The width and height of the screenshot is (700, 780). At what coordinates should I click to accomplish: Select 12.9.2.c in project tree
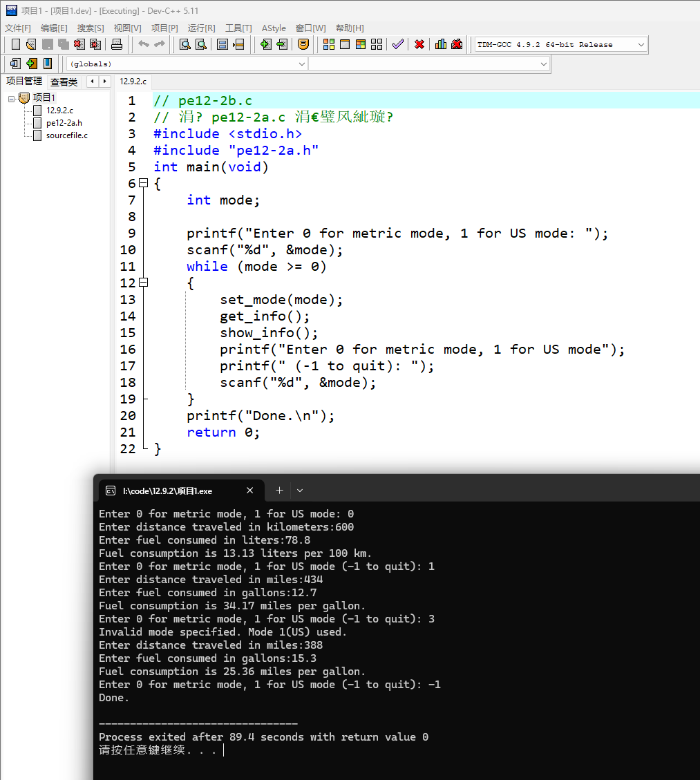pyautogui.click(x=59, y=111)
